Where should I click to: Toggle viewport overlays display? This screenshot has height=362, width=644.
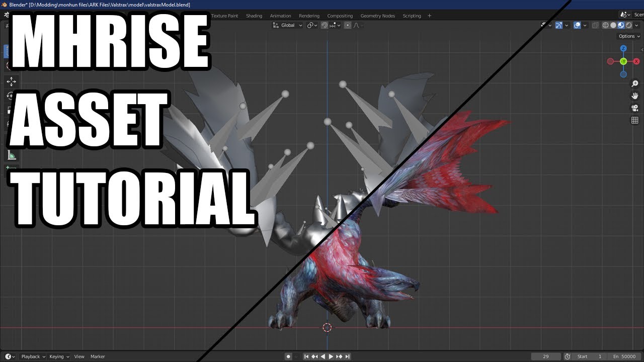(578, 25)
